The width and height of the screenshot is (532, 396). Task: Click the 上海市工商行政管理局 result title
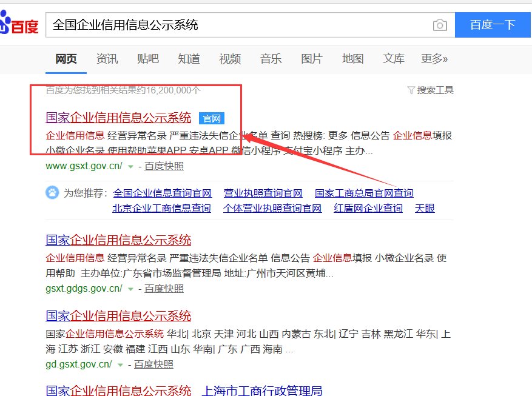click(261, 390)
